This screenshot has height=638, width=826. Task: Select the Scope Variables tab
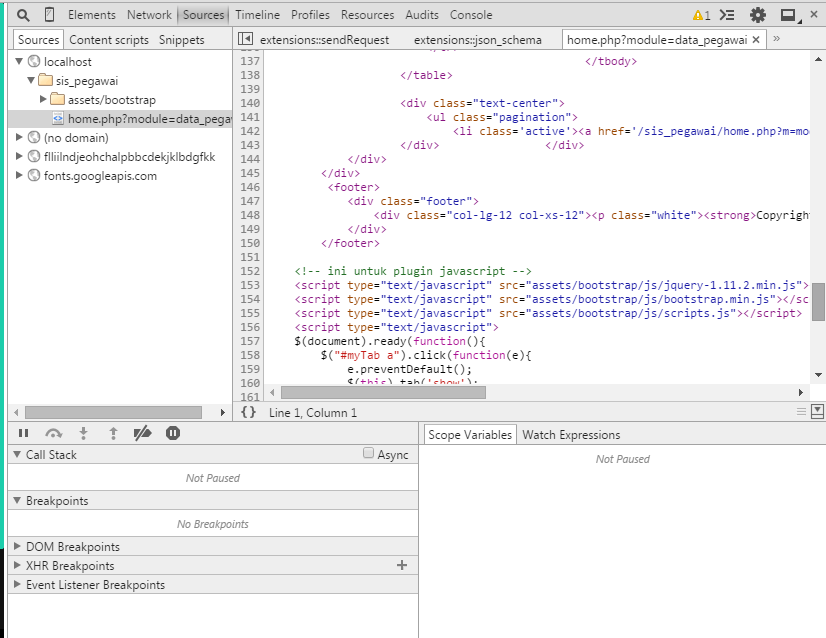point(470,435)
